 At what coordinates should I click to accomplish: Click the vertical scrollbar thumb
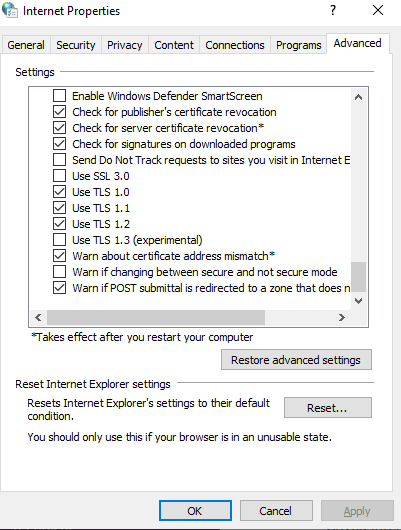tap(358, 277)
